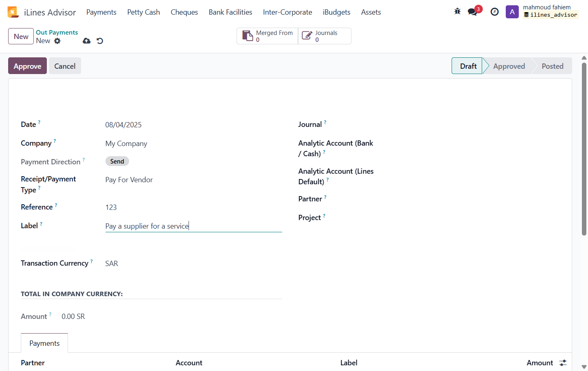Click the Posted status stage
This screenshot has height=371, width=588.
click(x=553, y=66)
